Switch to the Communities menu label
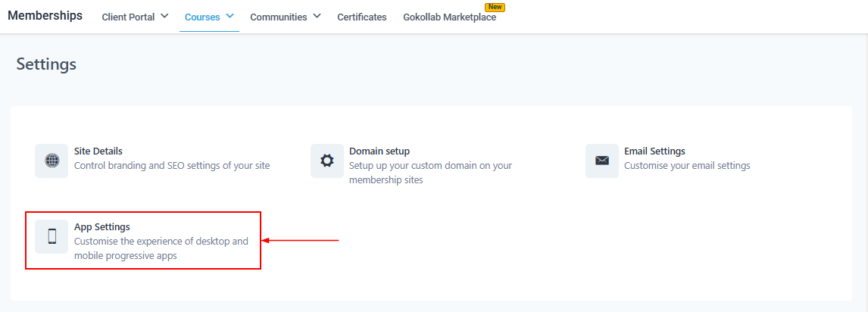 point(279,17)
